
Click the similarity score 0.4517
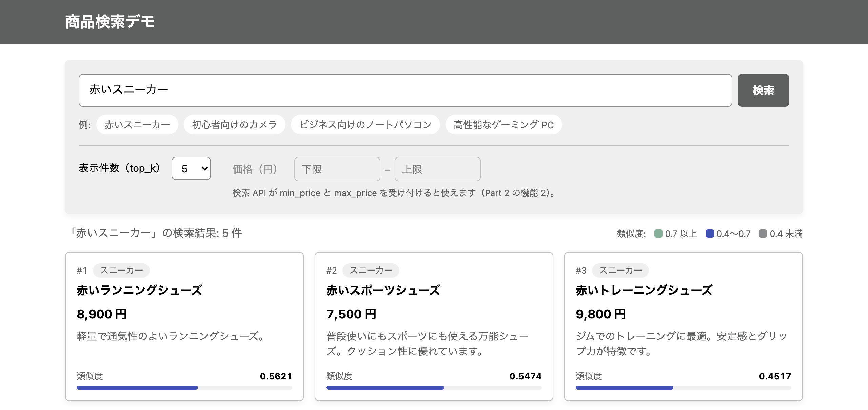[775, 376]
